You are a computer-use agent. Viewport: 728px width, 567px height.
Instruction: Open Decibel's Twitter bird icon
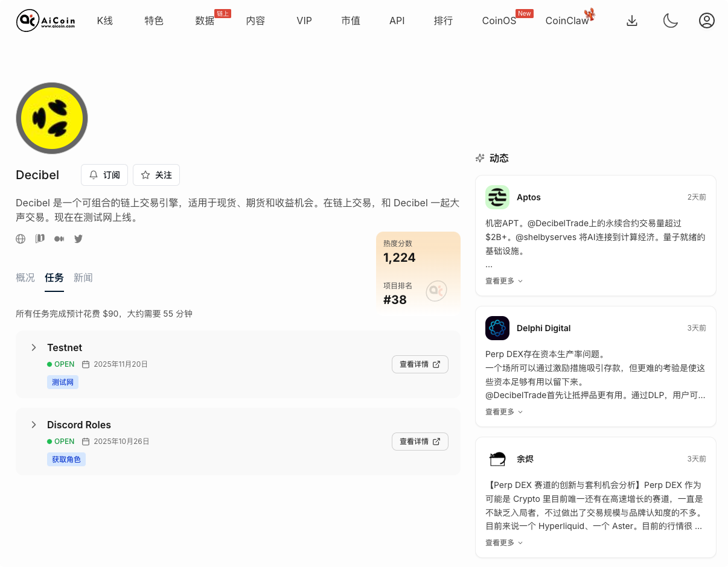tap(78, 239)
